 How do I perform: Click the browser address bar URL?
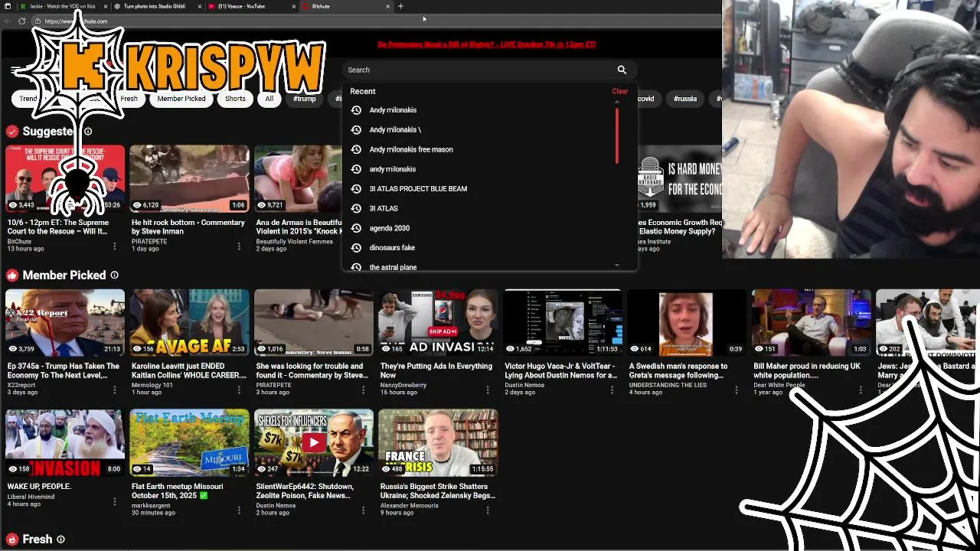click(77, 21)
